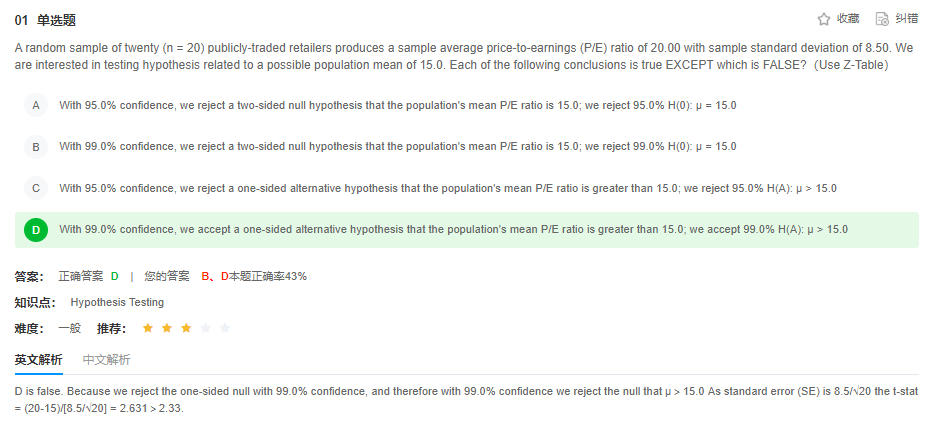Screen dimensions: 941x430
Task: Click the third yellow rating star
Action: click(186, 328)
